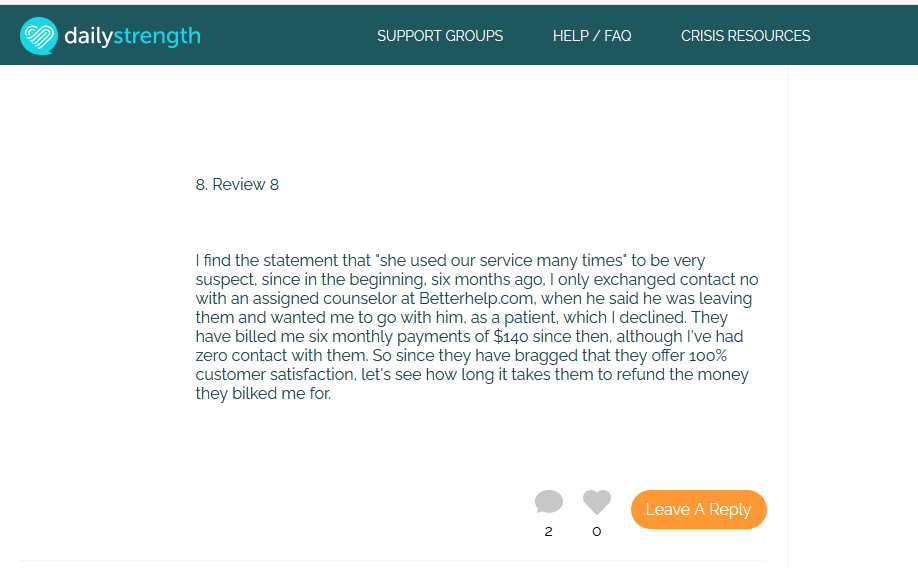
Task: Click the DailyStrength heart logo icon
Action: [39, 36]
